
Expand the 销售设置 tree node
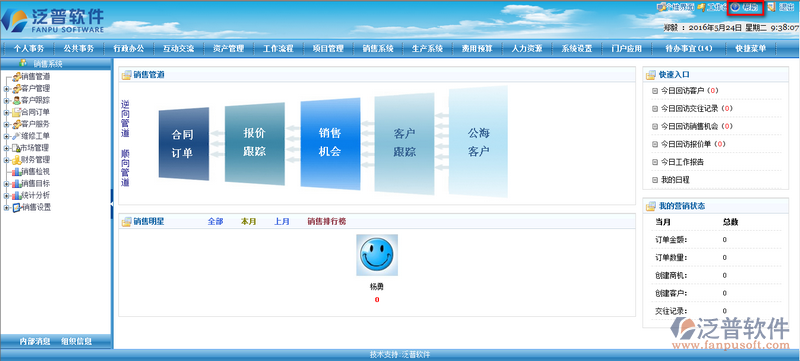(6, 208)
